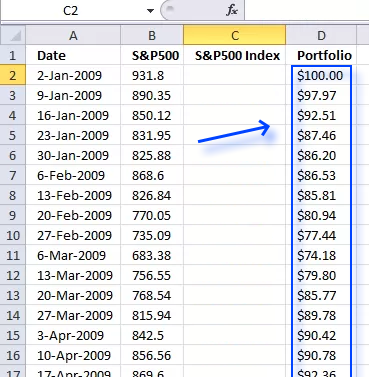Select row 10 header

pos(13,235)
